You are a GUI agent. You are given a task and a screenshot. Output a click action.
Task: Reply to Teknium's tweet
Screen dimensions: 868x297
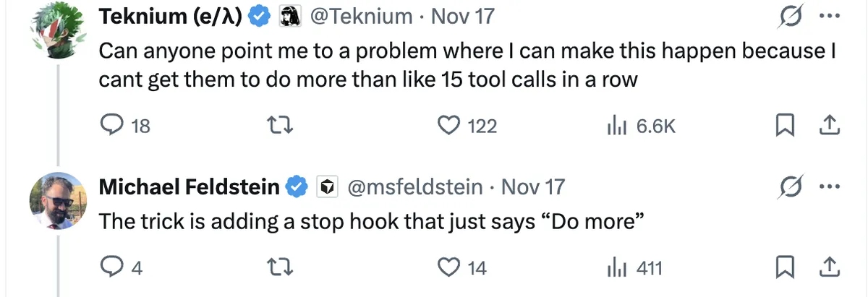pos(111,126)
